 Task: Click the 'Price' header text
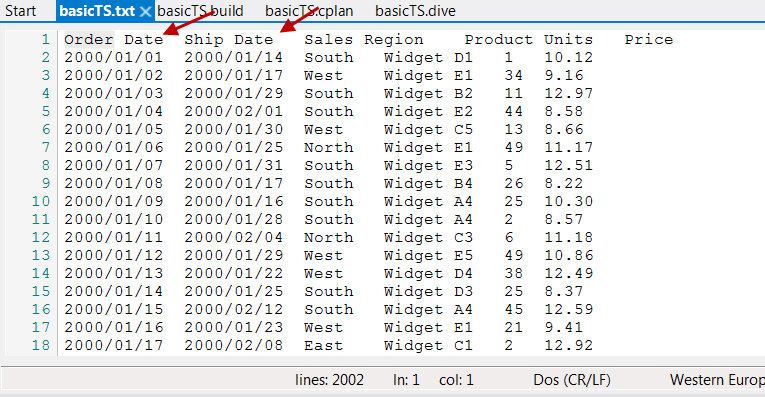tap(648, 40)
